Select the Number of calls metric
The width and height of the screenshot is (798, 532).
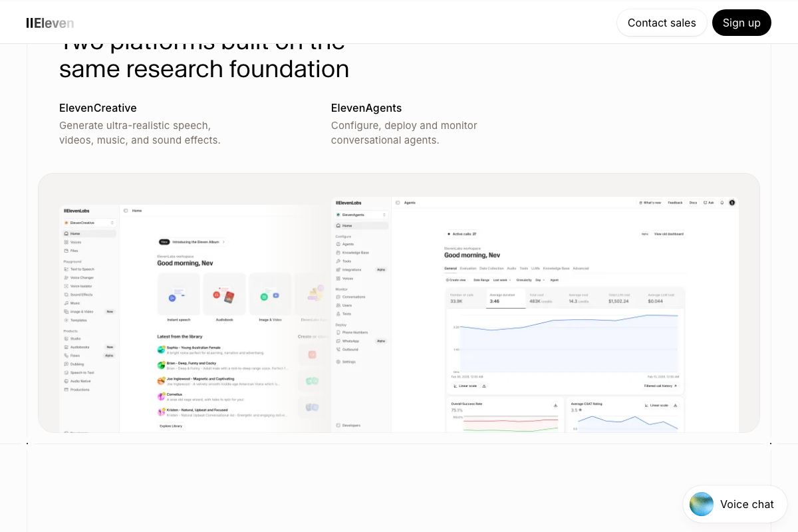[x=466, y=298]
